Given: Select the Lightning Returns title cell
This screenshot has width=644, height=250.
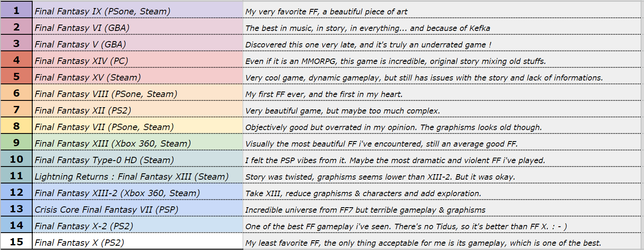Looking at the screenshot, I should (x=131, y=177).
